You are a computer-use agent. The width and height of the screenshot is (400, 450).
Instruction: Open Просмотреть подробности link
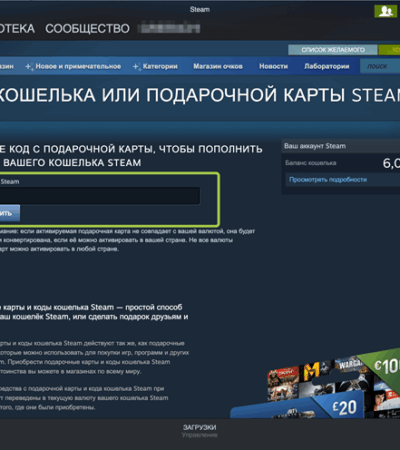tap(328, 180)
